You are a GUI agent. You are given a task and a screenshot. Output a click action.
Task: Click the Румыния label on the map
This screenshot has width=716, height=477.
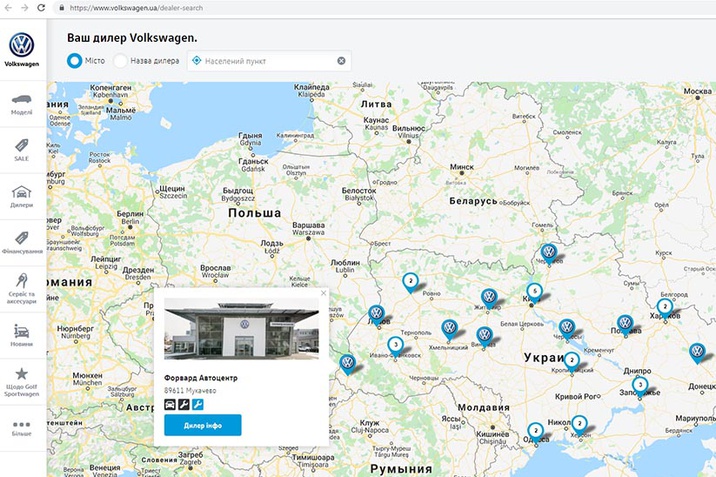[401, 469]
